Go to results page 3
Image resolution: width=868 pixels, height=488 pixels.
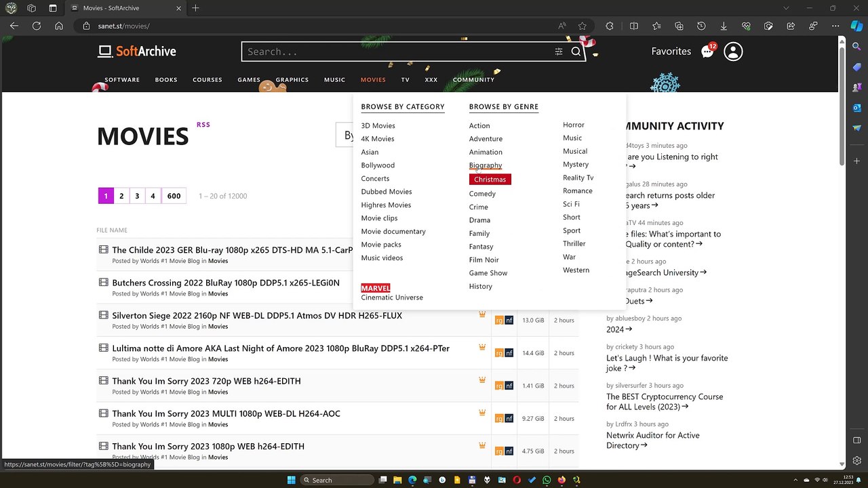137,196
